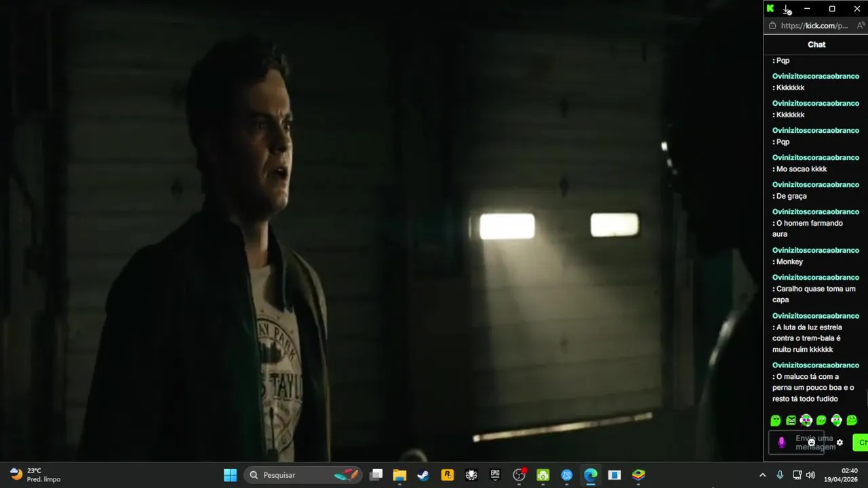Click username above 'Monkey' message
Screen dimensions: 868x488
(816, 250)
